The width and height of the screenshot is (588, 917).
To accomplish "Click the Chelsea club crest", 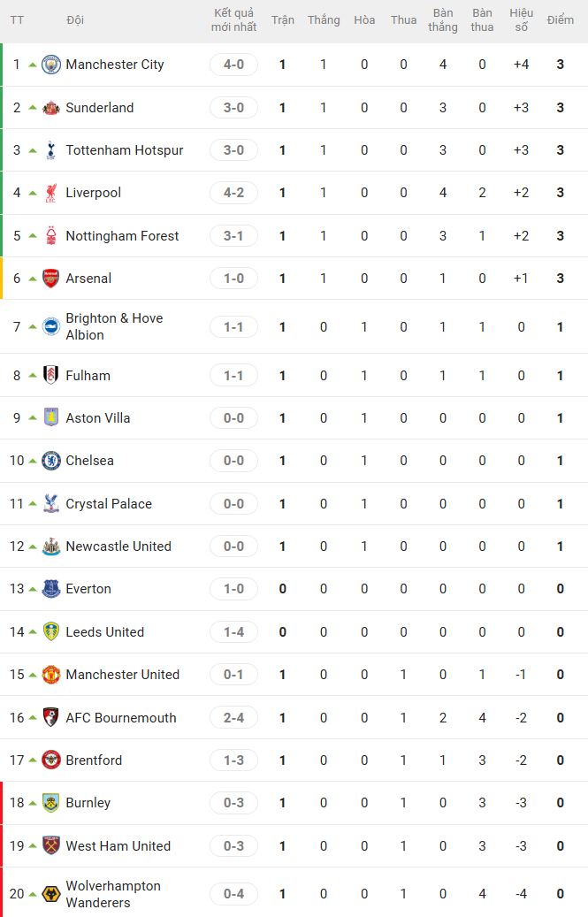I will coord(51,461).
